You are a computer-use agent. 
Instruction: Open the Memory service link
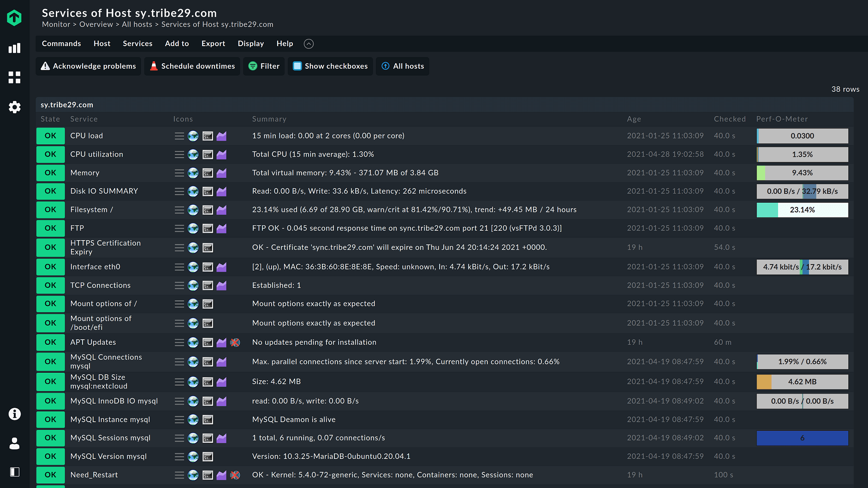[x=85, y=172]
